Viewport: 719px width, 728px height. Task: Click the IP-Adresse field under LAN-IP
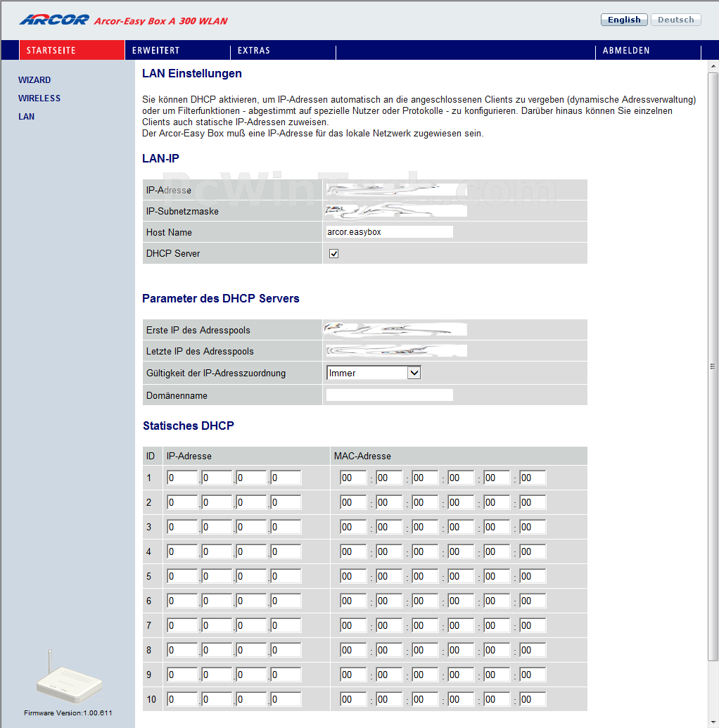tap(396, 190)
